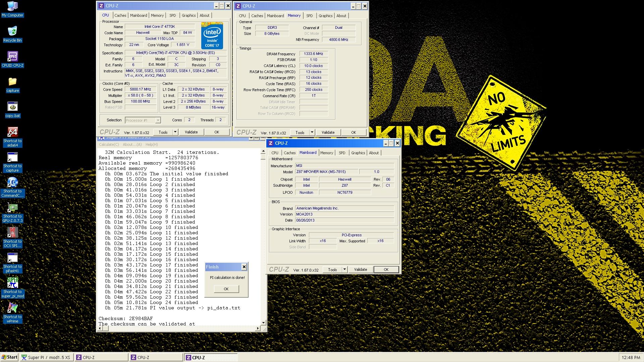Click the Core Voltage value 1.651 V

183,45
